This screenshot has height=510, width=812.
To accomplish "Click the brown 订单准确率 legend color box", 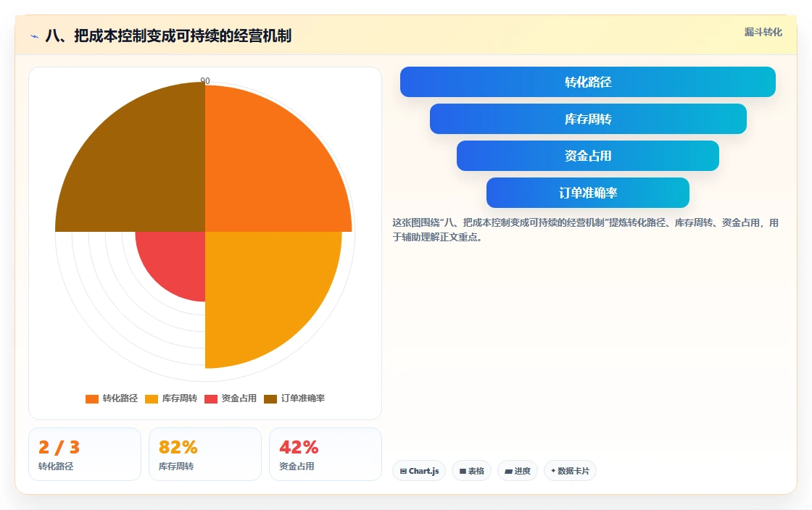I will tap(271, 398).
